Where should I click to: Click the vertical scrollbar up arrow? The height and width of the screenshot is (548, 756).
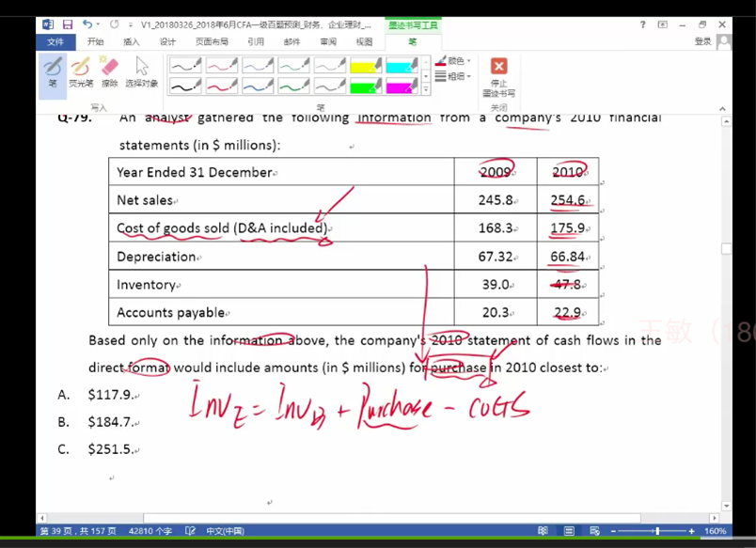pos(727,121)
